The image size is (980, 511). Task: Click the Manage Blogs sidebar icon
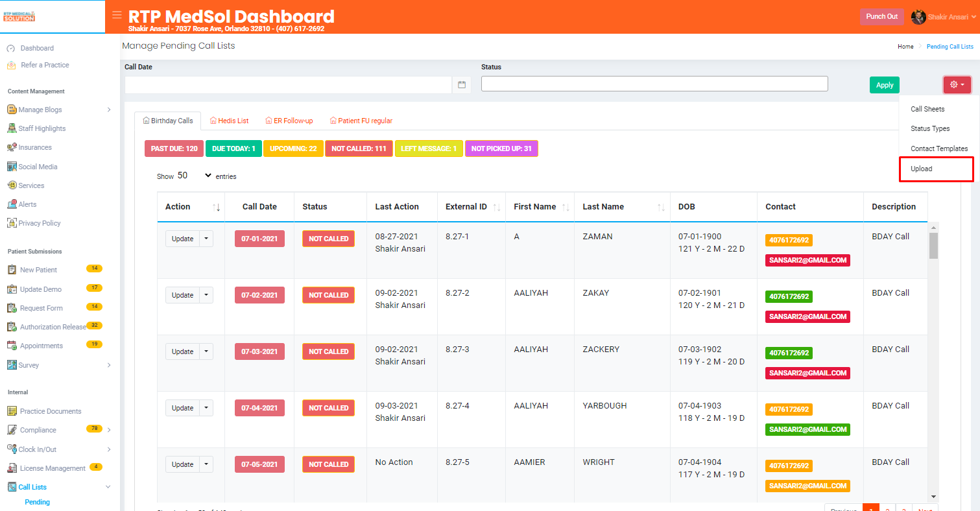[12, 110]
